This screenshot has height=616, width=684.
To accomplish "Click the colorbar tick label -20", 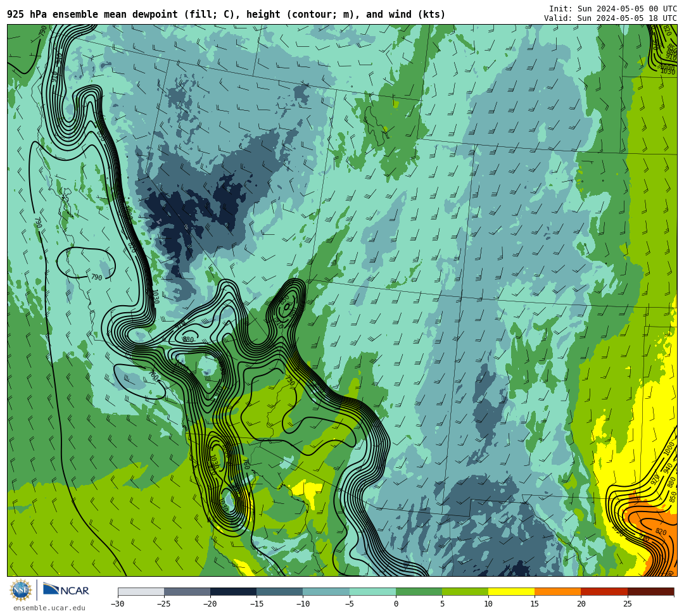I will pos(210,604).
